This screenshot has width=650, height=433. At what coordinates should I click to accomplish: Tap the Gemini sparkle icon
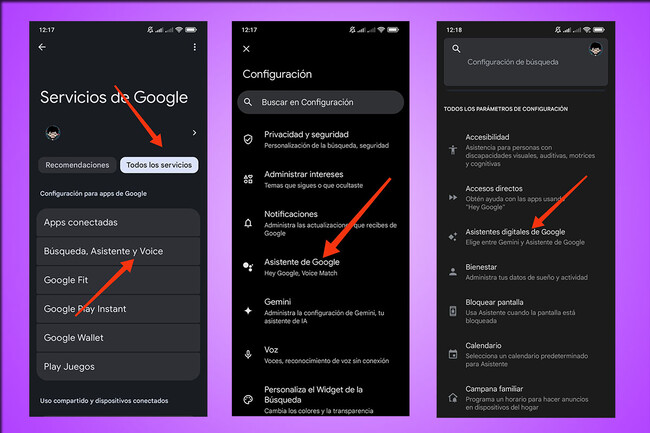coord(248,311)
